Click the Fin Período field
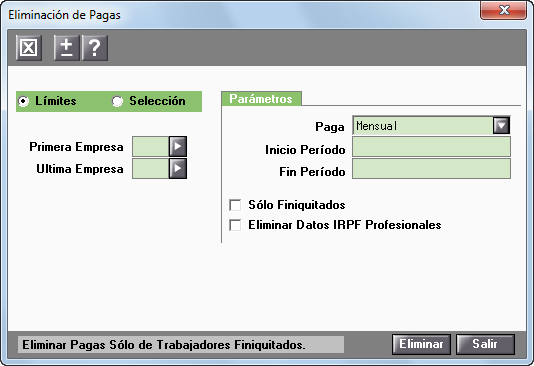The image size is (534, 366). 431,169
